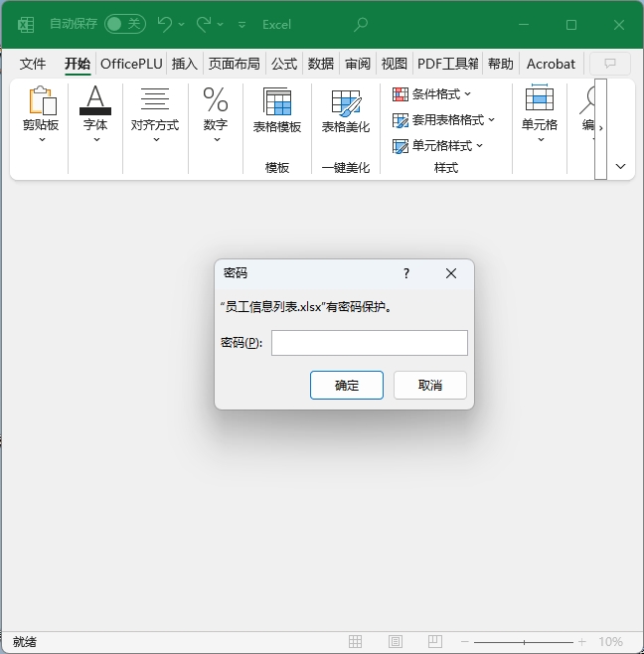Open the 文件 menu tab

pyautogui.click(x=33, y=64)
